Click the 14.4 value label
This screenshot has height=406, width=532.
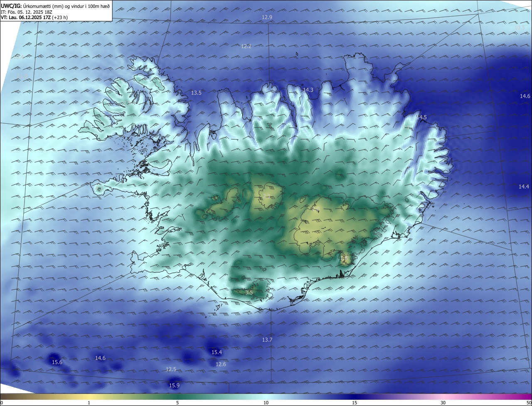524,187
